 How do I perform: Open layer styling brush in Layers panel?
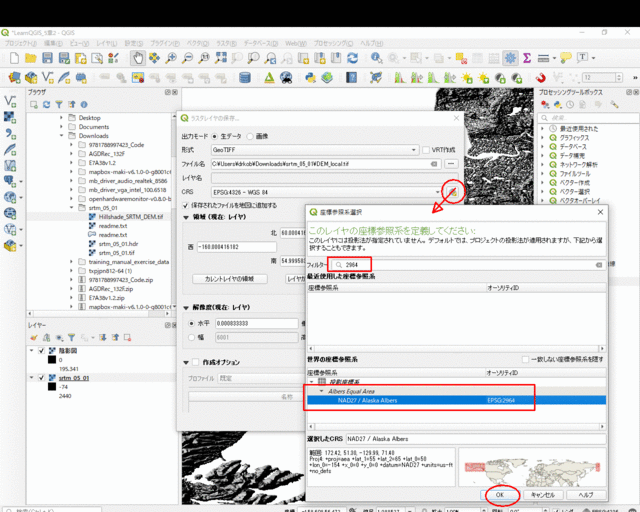coord(34,338)
